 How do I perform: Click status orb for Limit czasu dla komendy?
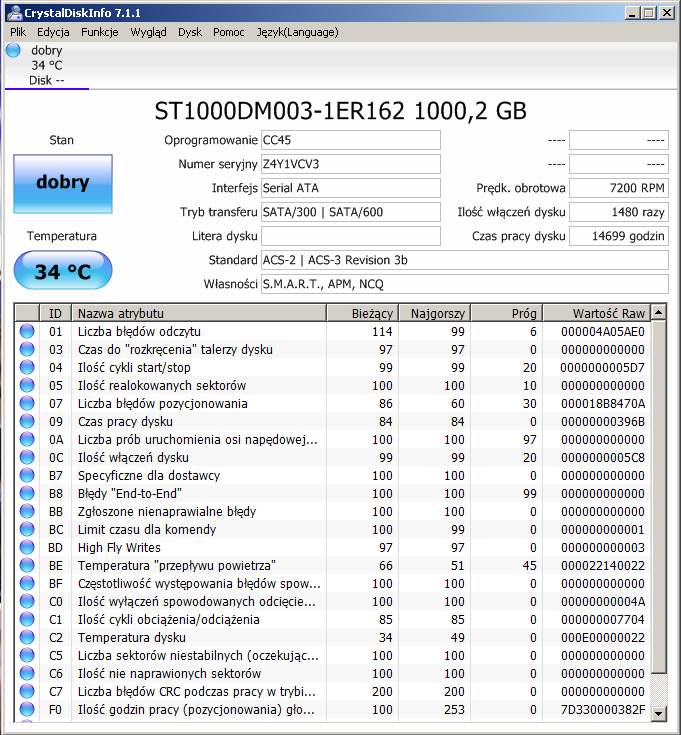pos(27,529)
